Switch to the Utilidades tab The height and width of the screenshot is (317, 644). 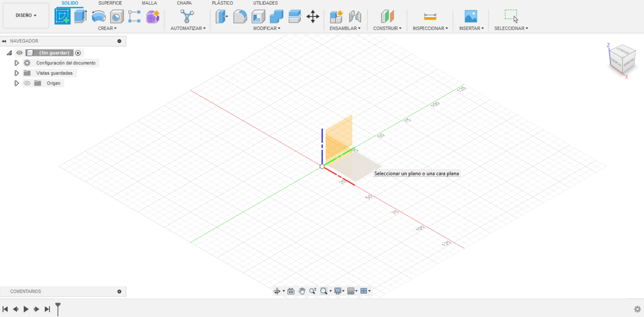pos(265,3)
